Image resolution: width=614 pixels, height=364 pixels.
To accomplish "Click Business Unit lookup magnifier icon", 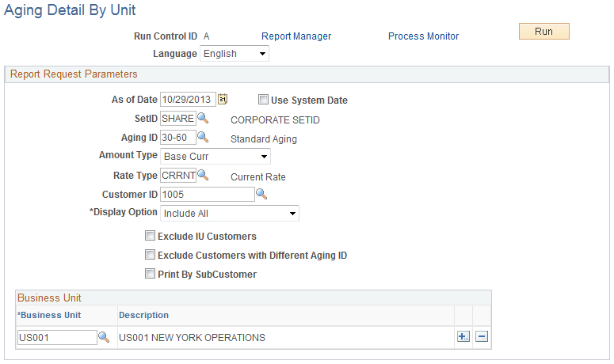I will click(x=104, y=337).
